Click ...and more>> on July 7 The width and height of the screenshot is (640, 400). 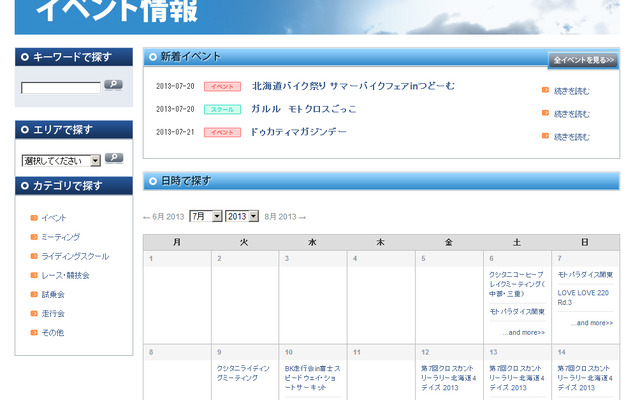pyautogui.click(x=592, y=323)
